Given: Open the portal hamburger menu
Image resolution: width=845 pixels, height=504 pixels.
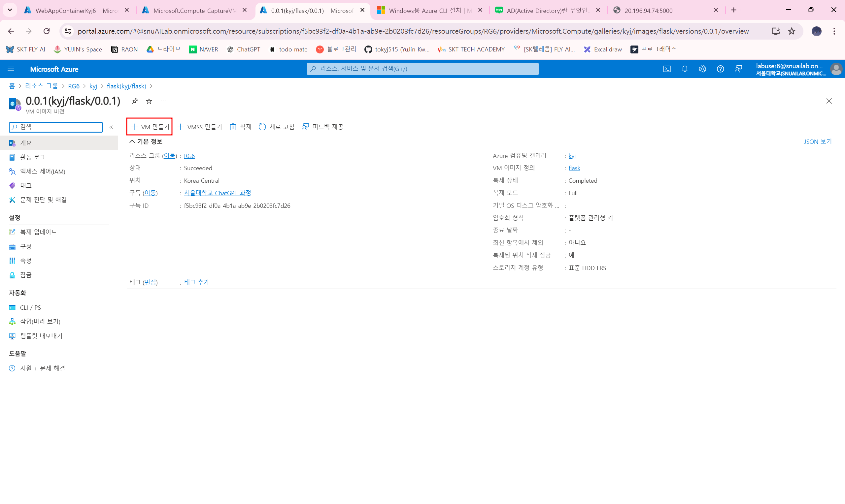Looking at the screenshot, I should 11,69.
